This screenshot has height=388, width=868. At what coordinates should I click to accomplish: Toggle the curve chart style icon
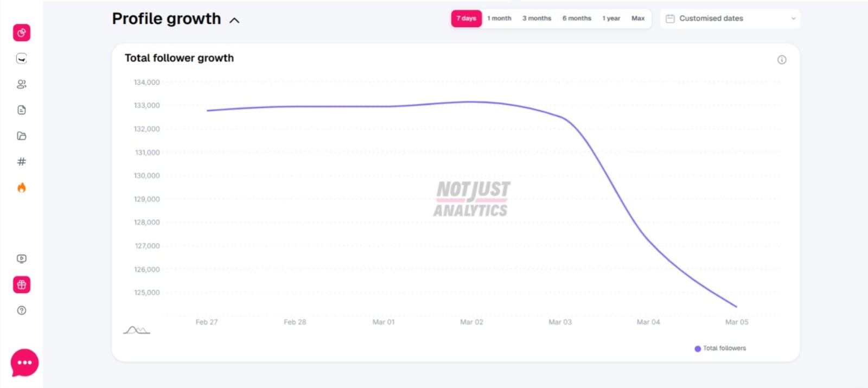click(136, 330)
